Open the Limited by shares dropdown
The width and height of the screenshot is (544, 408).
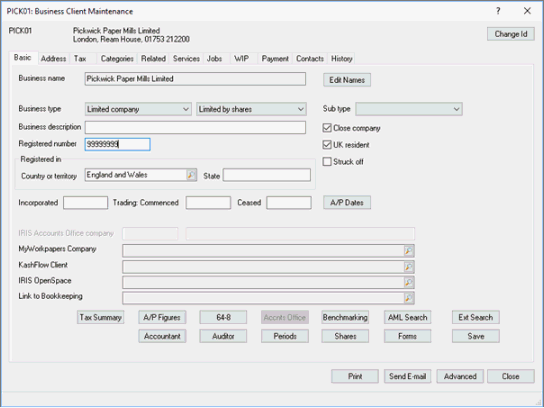pyautogui.click(x=251, y=109)
